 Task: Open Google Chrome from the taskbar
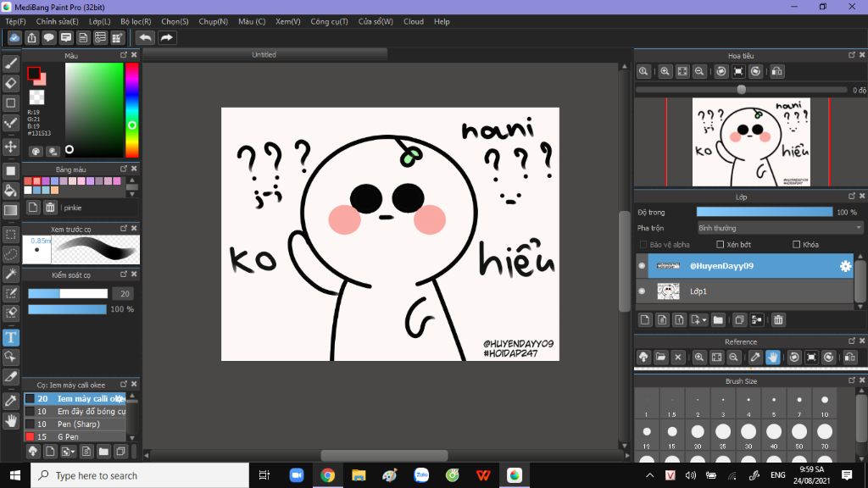pyautogui.click(x=327, y=475)
